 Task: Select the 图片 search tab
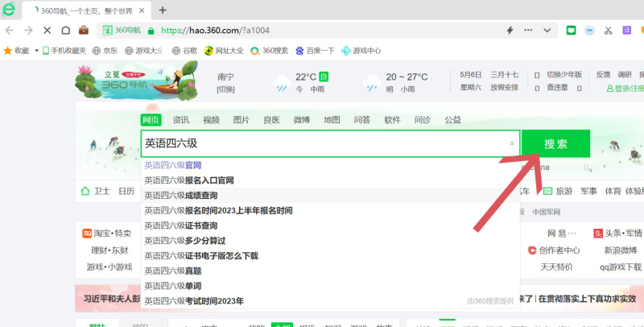(x=241, y=120)
